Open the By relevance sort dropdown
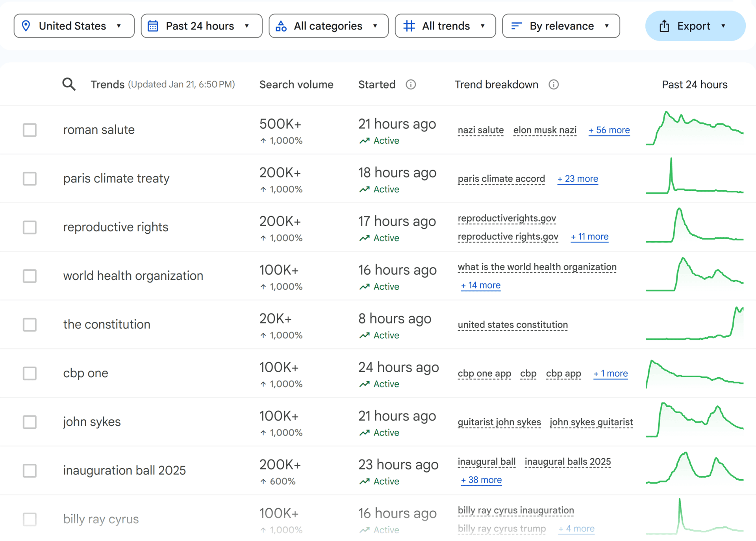 [561, 26]
